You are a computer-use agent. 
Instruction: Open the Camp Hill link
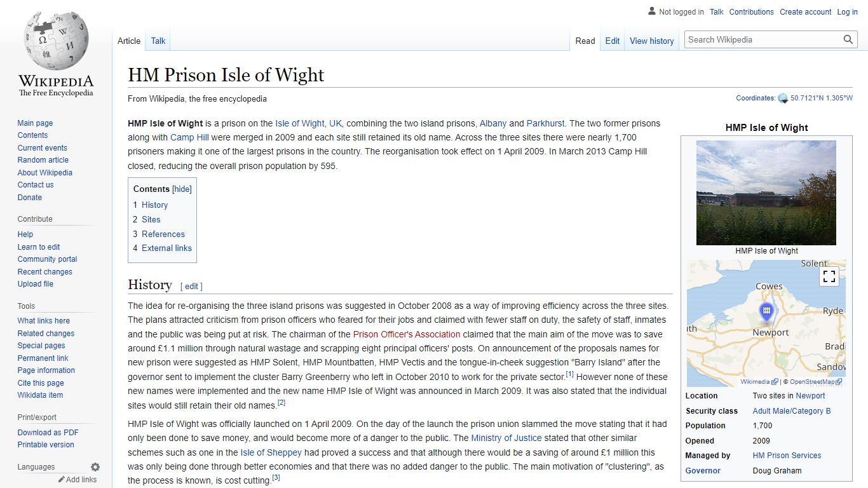[x=189, y=137]
